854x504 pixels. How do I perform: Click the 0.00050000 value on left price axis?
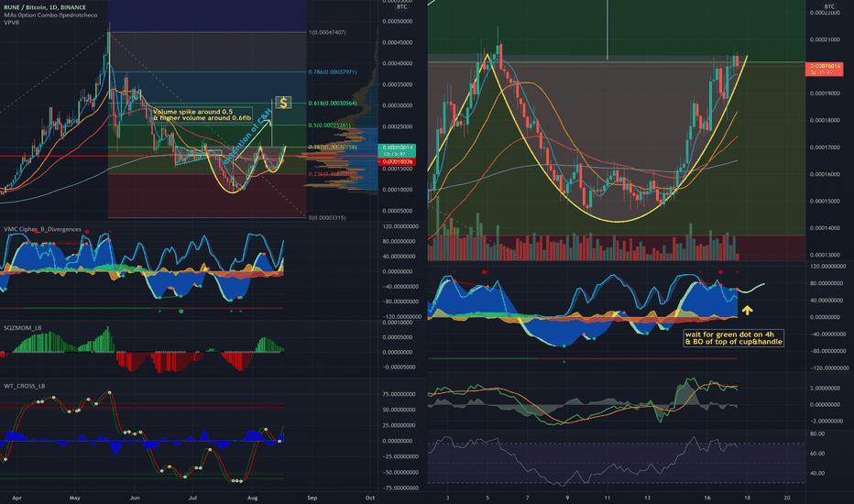click(x=398, y=22)
